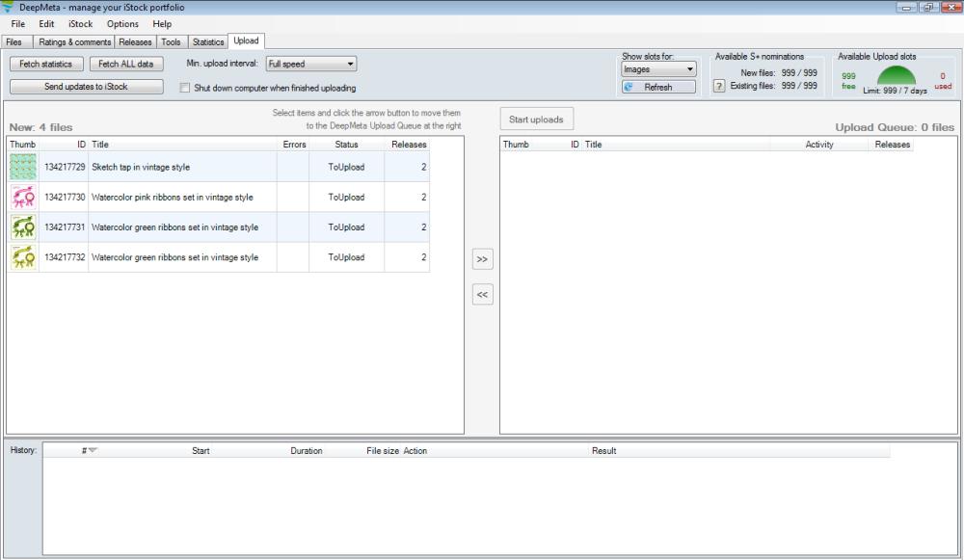Open the Options menu
This screenshot has width=964, height=560.
[x=122, y=24]
